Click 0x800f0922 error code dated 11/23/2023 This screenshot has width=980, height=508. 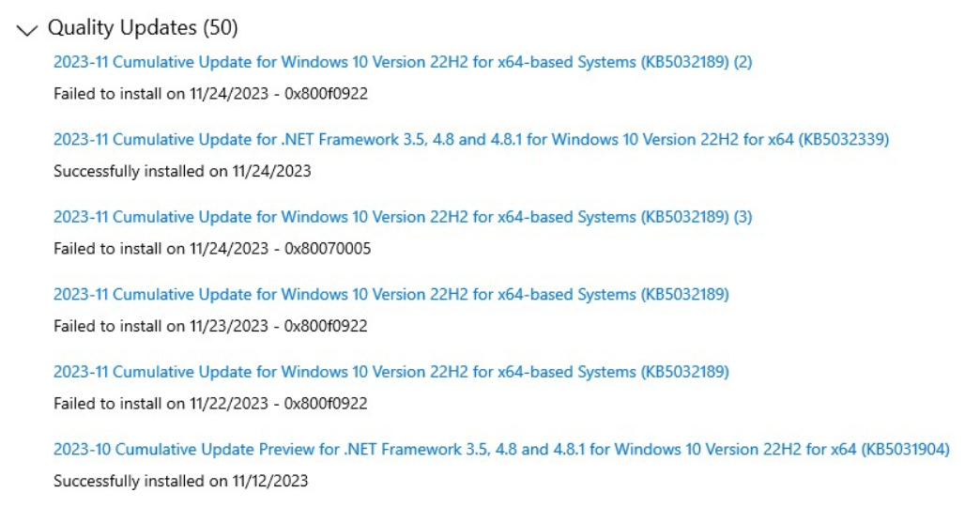coord(332,327)
